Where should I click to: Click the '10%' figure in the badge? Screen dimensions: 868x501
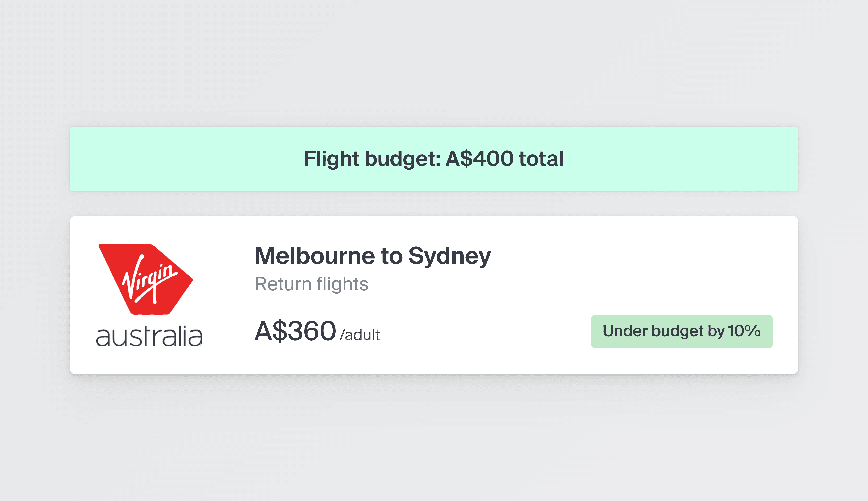click(744, 331)
